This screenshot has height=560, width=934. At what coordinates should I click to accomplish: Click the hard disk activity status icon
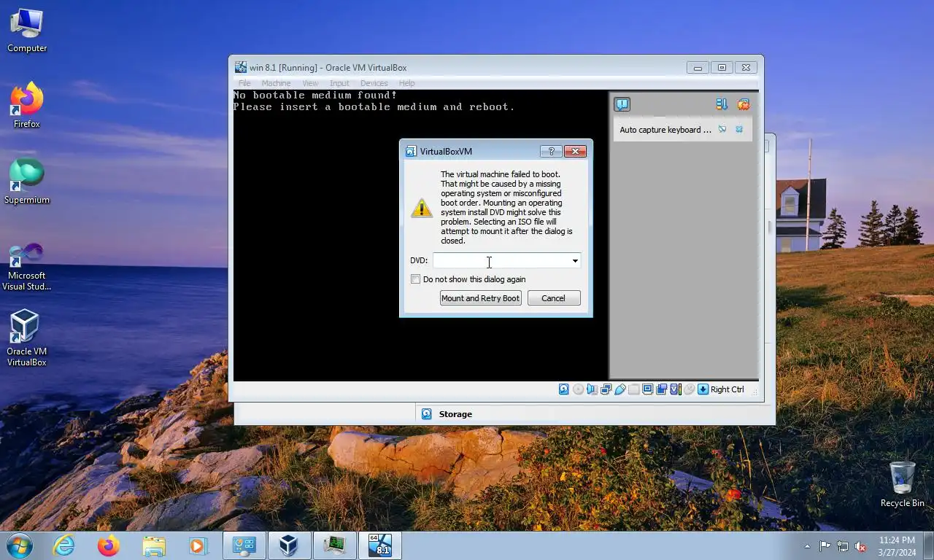tap(564, 389)
